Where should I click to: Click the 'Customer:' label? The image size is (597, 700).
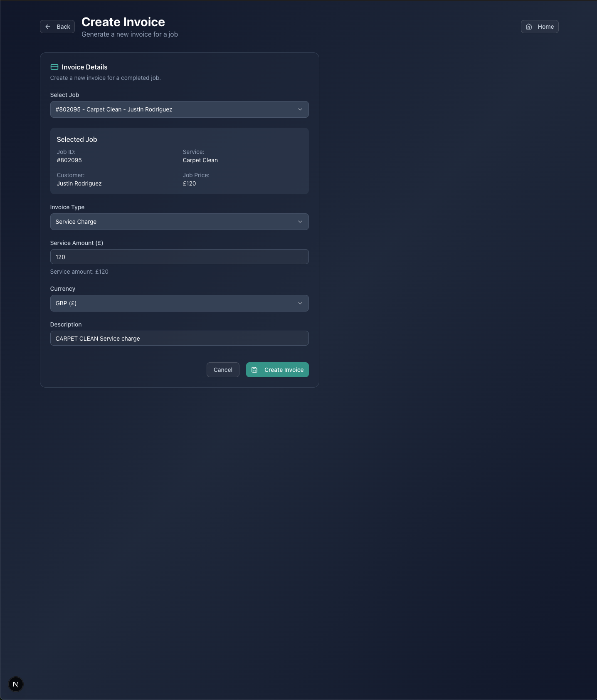click(71, 175)
